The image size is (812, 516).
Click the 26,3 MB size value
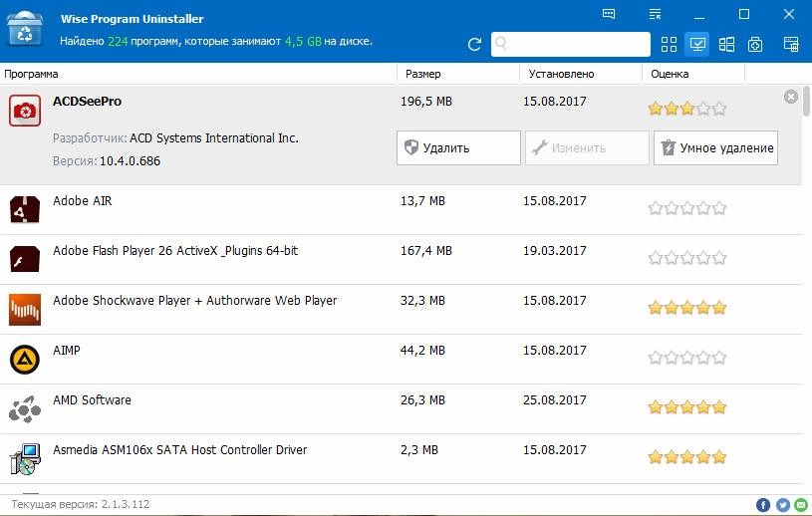click(422, 400)
